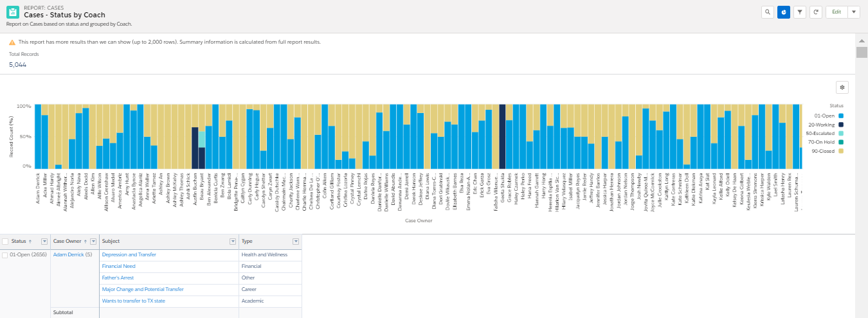Click the warning triangle icon
The width and height of the screenshot is (868, 318).
tap(12, 42)
